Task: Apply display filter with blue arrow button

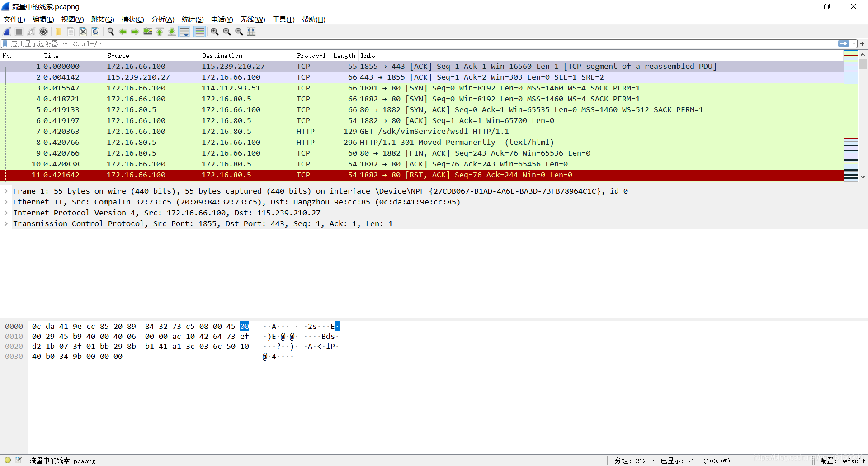Action: coord(843,43)
